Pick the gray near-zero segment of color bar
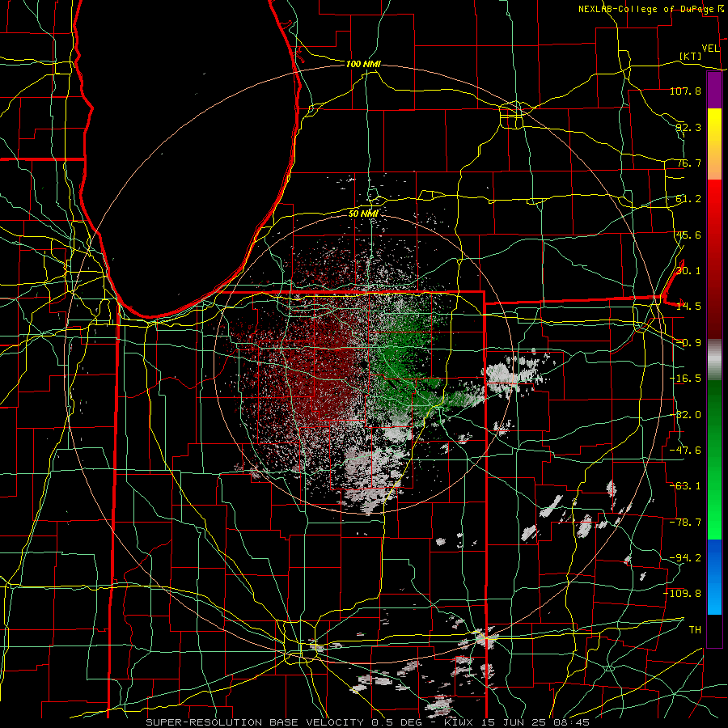This screenshot has width=728, height=728. pos(714,359)
